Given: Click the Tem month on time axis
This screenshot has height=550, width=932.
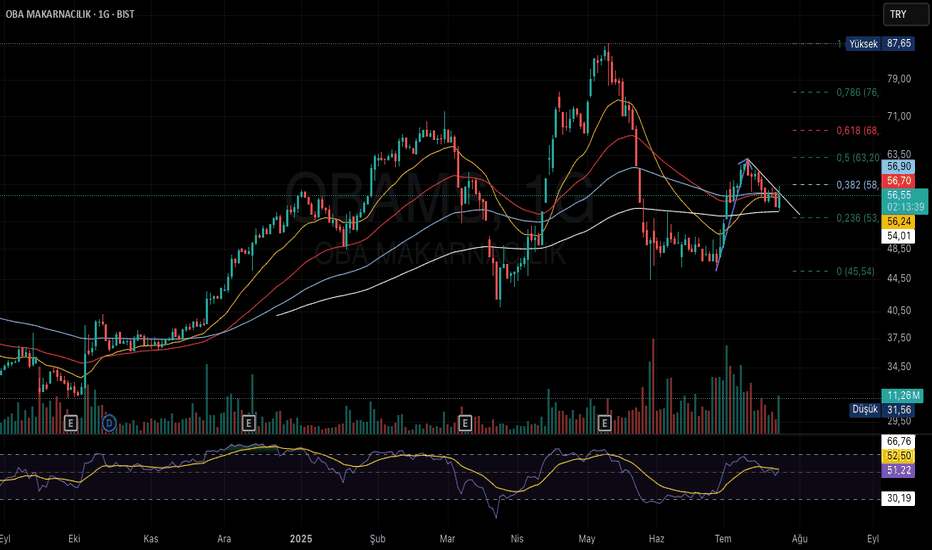Looking at the screenshot, I should 723,539.
